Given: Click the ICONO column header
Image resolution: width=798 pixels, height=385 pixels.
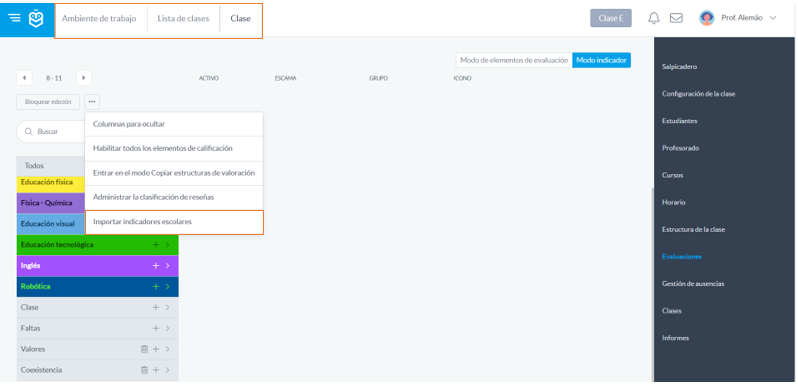Looking at the screenshot, I should pyautogui.click(x=462, y=78).
